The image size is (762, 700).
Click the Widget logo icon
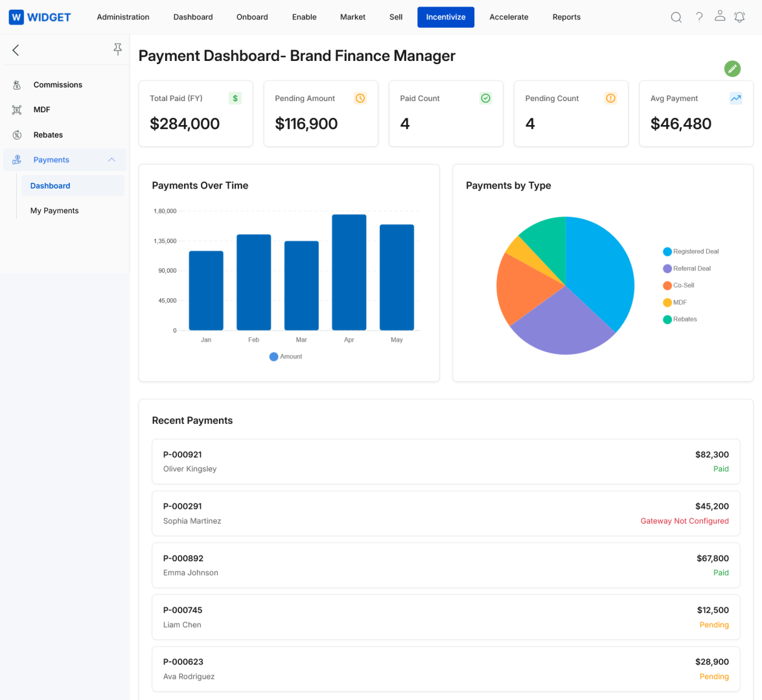[x=16, y=17]
